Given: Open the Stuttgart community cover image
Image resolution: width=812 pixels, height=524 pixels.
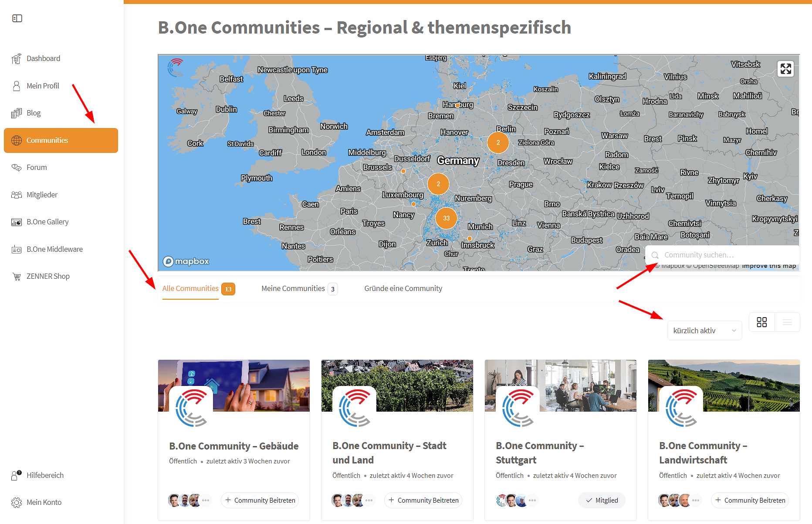Looking at the screenshot, I should (x=561, y=385).
